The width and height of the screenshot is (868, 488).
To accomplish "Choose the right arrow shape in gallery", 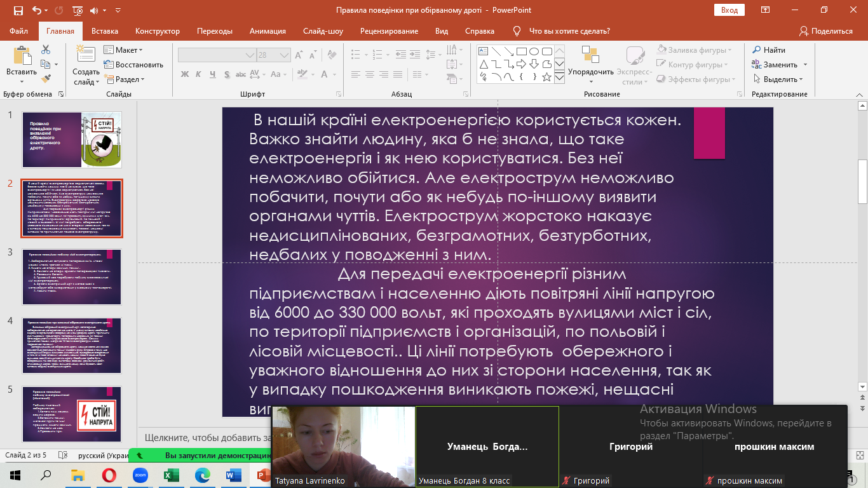I will (x=521, y=64).
